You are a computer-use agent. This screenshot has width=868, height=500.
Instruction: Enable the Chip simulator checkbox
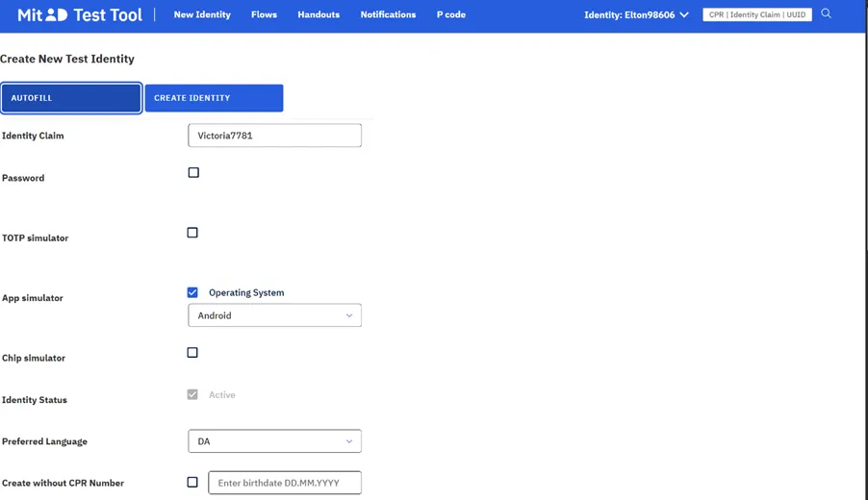[192, 352]
